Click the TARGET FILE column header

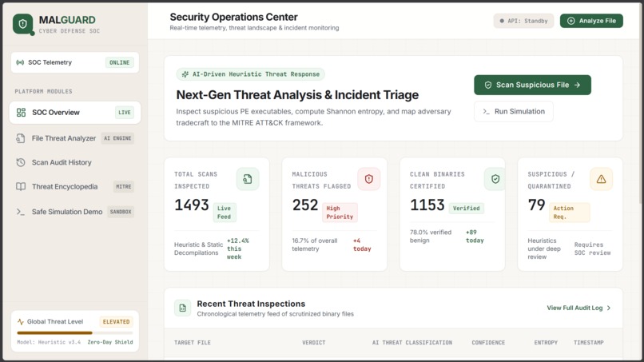tap(193, 342)
